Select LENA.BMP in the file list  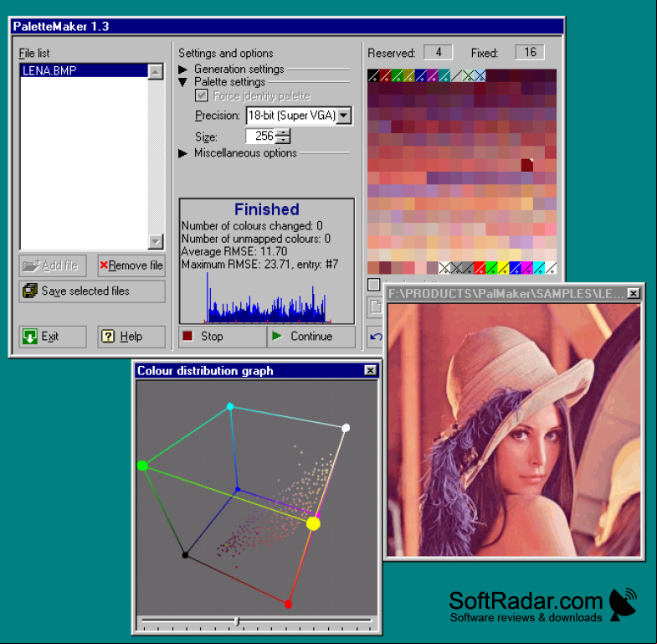coord(84,70)
